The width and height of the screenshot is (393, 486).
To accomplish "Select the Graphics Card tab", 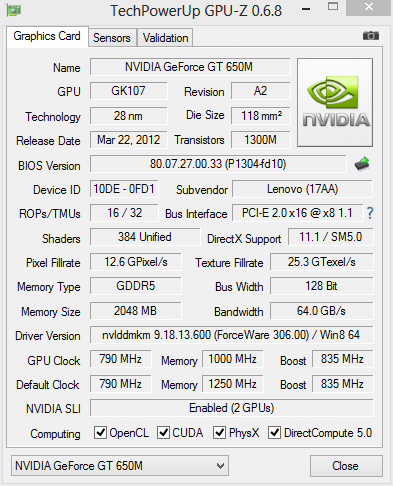I will click(47, 36).
